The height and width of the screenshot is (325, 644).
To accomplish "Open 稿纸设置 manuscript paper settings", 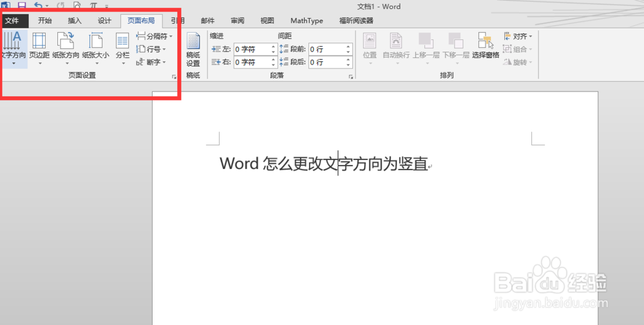I will click(x=193, y=50).
